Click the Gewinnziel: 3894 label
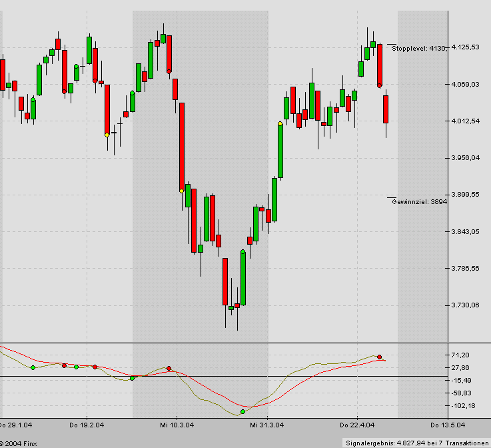The height and width of the screenshot is (448, 491). coord(419,202)
